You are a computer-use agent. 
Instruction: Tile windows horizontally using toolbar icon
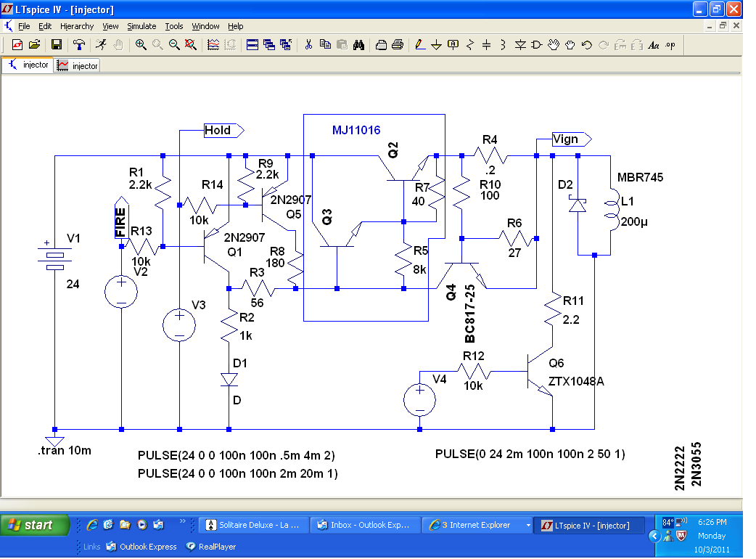pyautogui.click(x=252, y=45)
